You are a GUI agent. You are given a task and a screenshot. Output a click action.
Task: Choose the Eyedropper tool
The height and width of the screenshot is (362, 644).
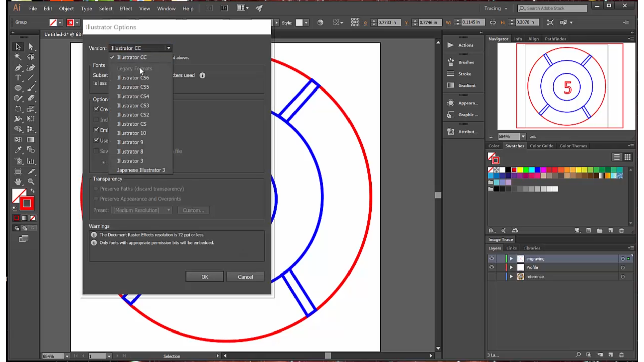pyautogui.click(x=18, y=150)
